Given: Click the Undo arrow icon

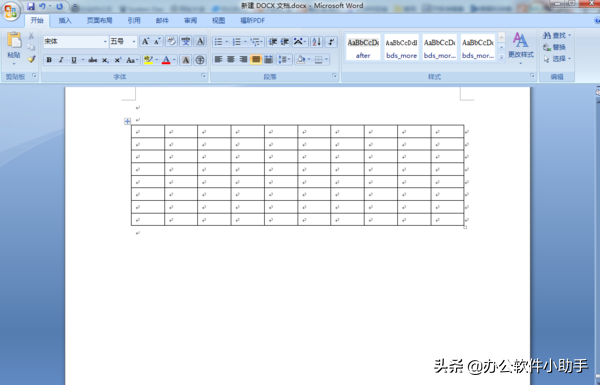Looking at the screenshot, I should 42,7.
